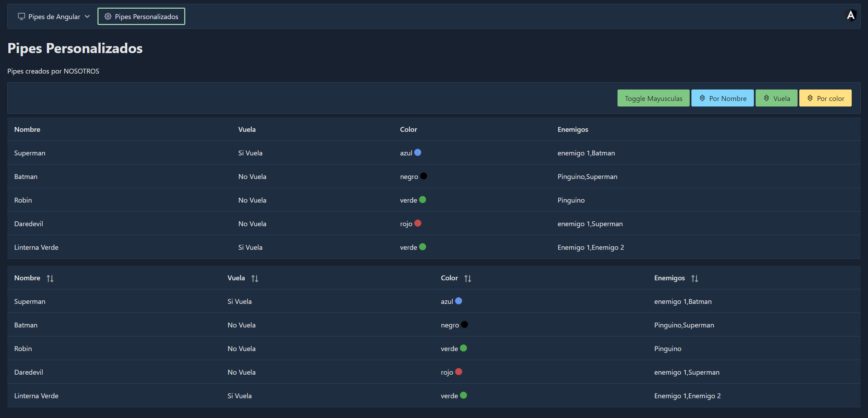Viewport: 868px width, 418px height.
Task: Click the monitor icon beside Pipes de Angular
Action: [x=22, y=16]
